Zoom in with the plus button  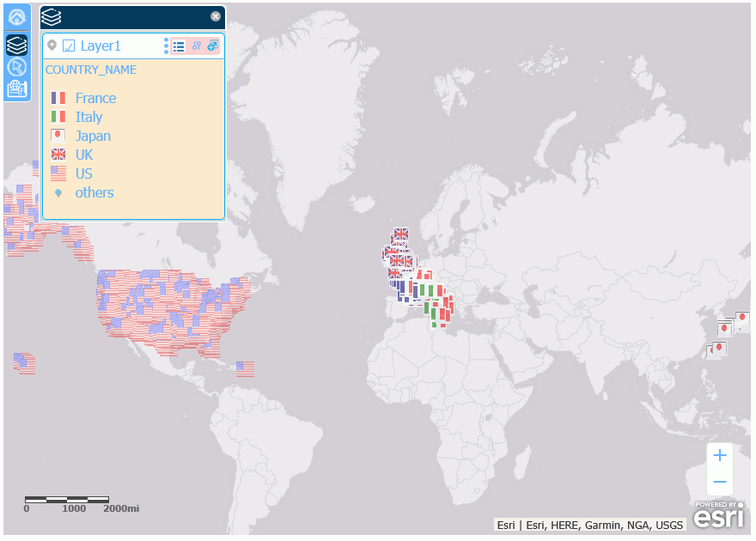[x=719, y=455]
